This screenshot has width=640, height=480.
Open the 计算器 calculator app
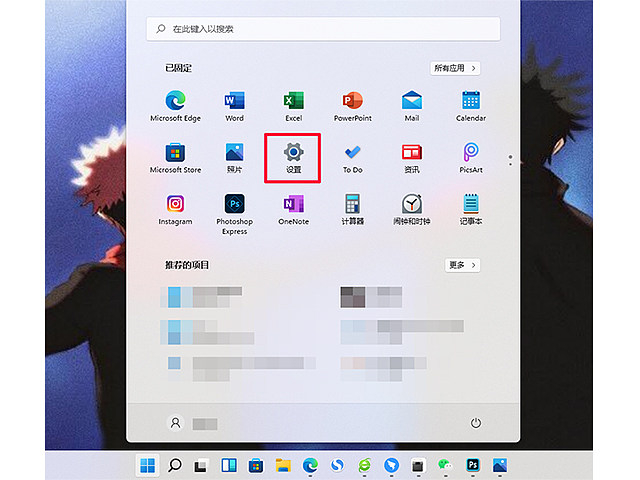[353, 209]
